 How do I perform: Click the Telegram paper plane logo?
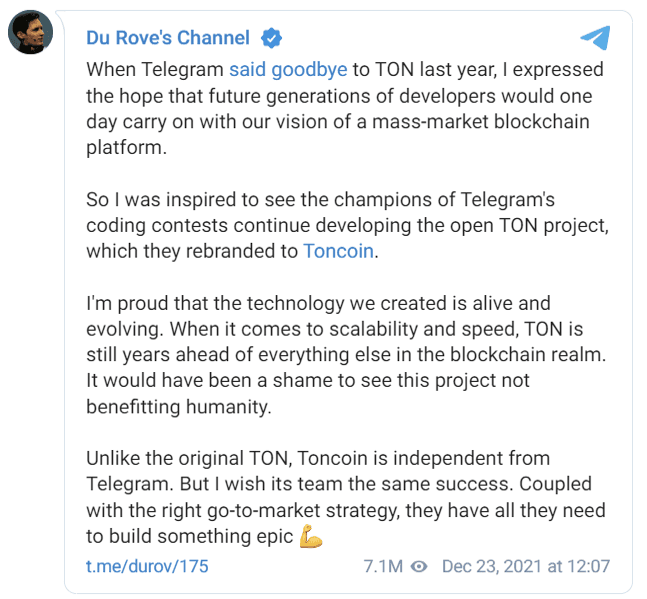click(595, 39)
